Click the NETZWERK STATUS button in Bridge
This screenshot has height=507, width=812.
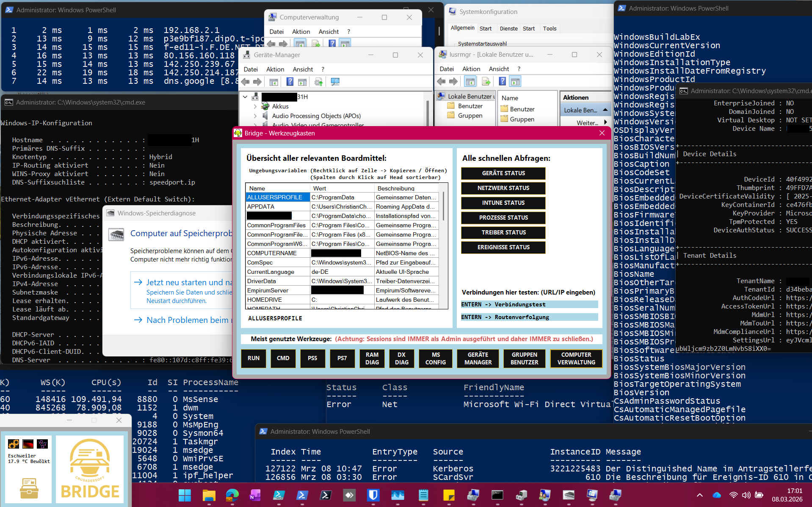pyautogui.click(x=503, y=188)
